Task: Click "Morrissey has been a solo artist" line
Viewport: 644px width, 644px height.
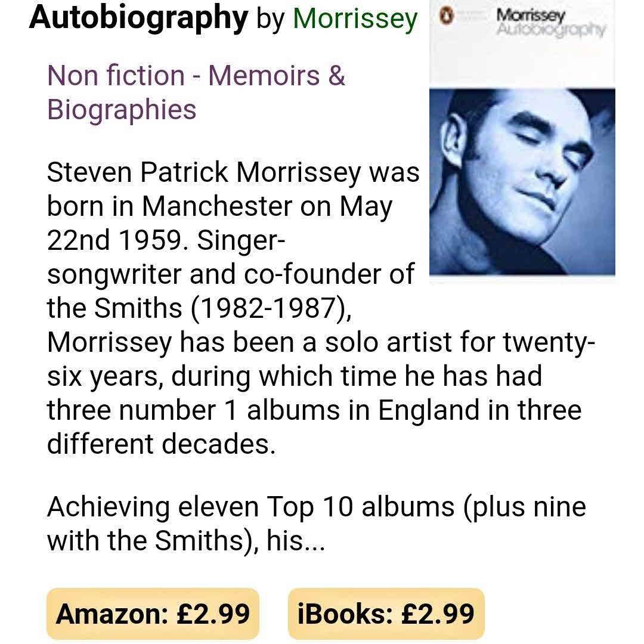Action: tap(320, 342)
